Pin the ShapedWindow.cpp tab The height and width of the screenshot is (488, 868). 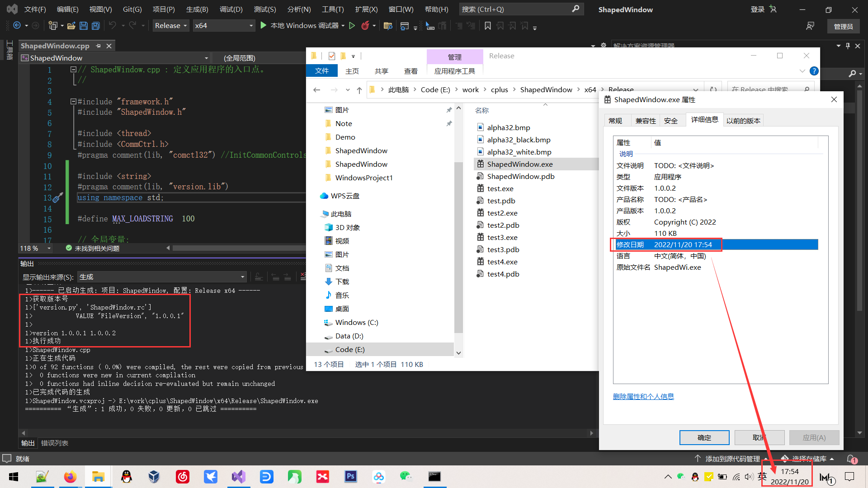[x=98, y=46]
